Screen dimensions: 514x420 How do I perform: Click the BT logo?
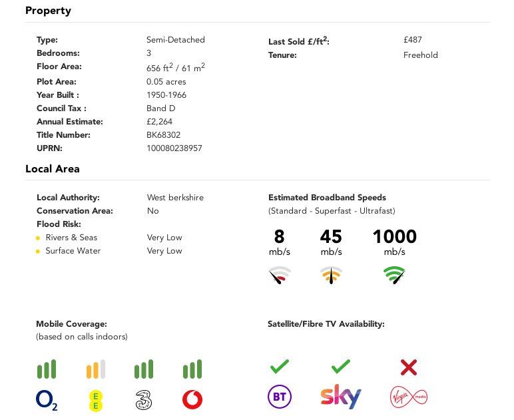[280, 397]
